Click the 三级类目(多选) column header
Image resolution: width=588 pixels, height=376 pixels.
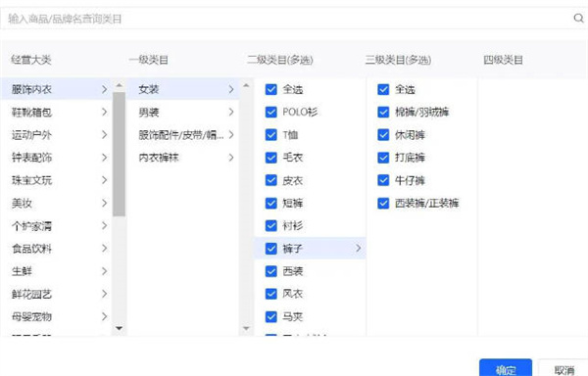(x=398, y=60)
